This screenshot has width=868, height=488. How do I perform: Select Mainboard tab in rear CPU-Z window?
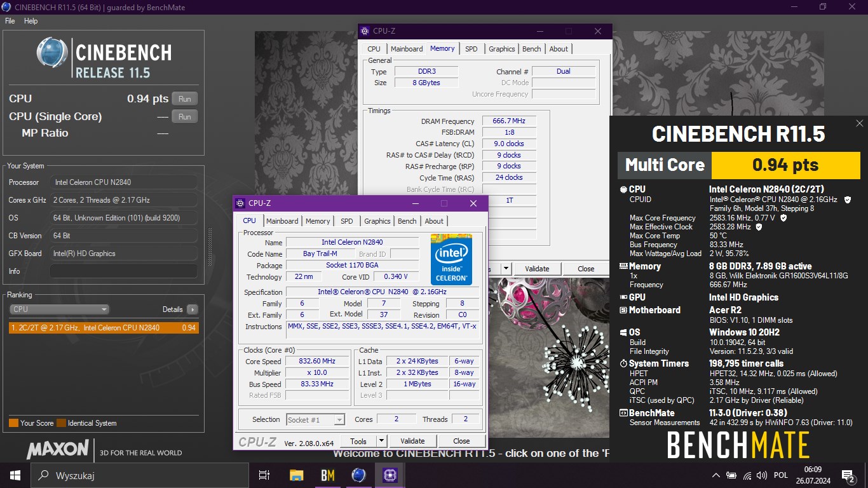click(407, 49)
